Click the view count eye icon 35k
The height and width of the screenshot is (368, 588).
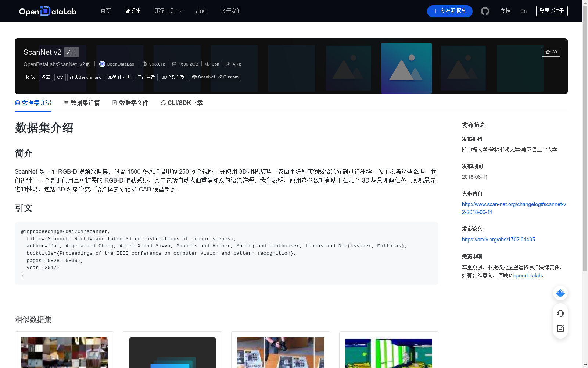208,64
